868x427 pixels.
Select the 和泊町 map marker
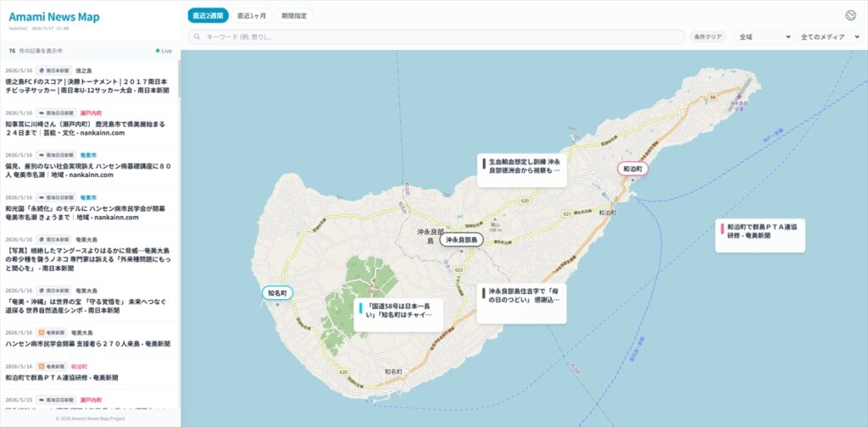point(632,169)
